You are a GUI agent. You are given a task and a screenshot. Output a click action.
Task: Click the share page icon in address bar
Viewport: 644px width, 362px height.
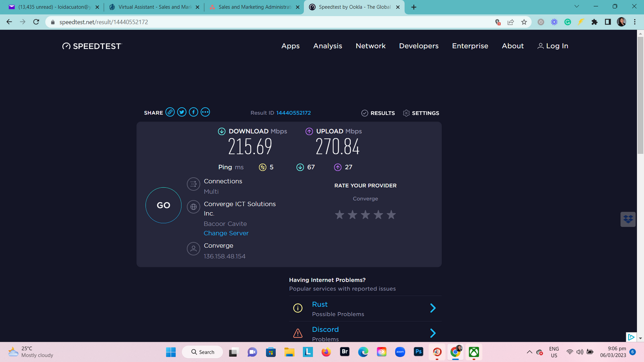click(x=511, y=22)
